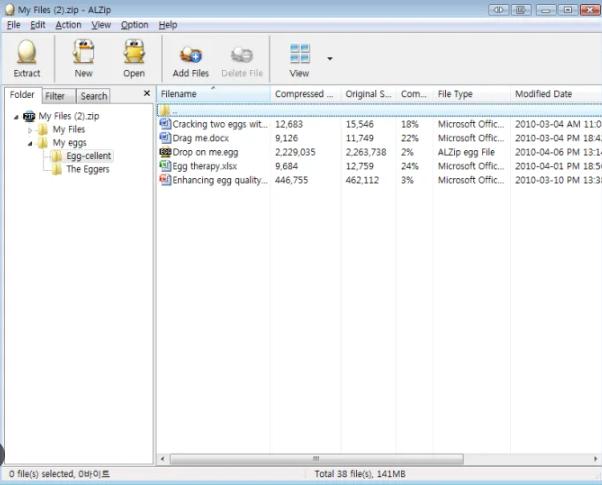Click "Total 38 file(s), 141MB" status text
Screen dimensions: 602x485
pyautogui.click(x=360, y=474)
